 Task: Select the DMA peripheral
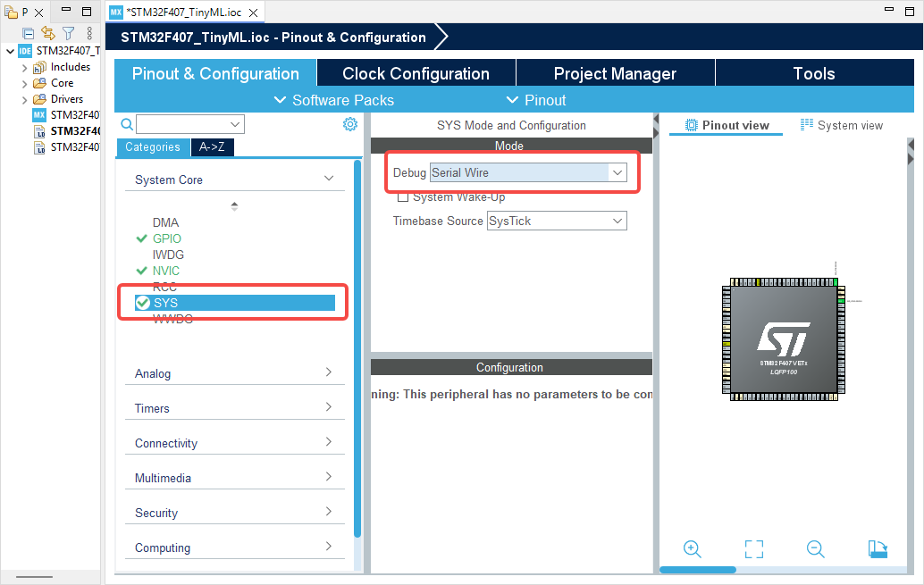point(165,222)
